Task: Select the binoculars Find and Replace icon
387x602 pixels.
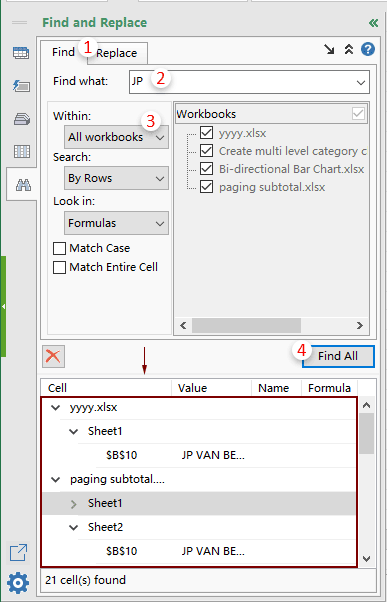Action: [23, 185]
